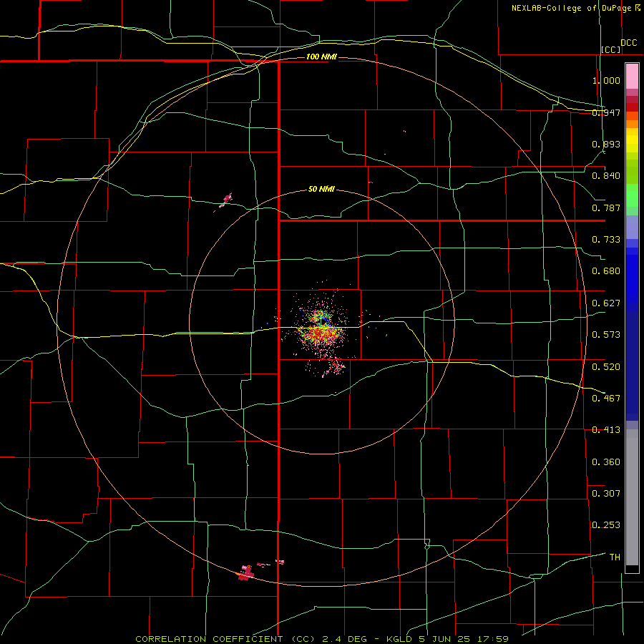Image resolution: width=644 pixels, height=644 pixels.
Task: Click the gray lower color bar segment
Action: pos(632,497)
